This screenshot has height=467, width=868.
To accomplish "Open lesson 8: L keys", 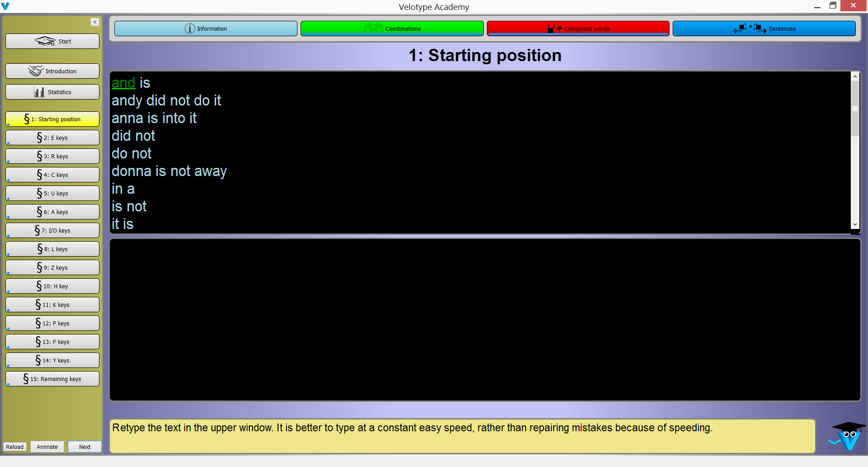I will [52, 249].
